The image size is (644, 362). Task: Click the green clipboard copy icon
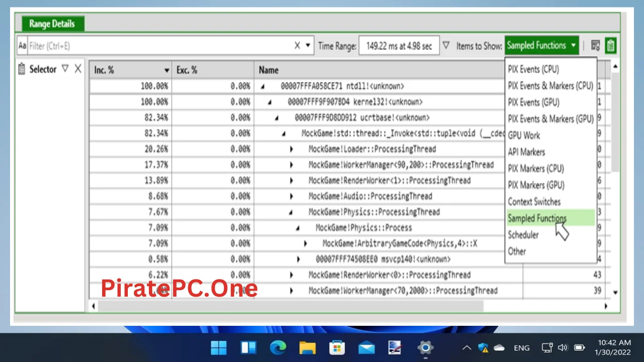point(611,46)
